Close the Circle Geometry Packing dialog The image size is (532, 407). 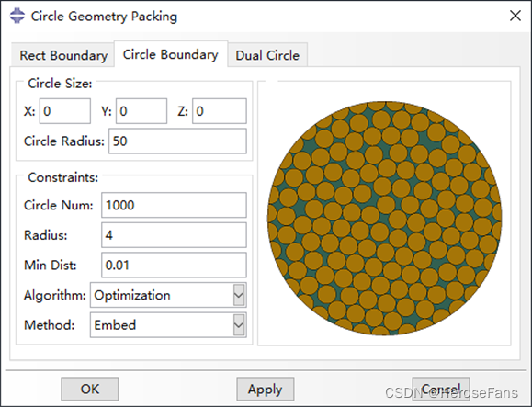click(x=515, y=16)
